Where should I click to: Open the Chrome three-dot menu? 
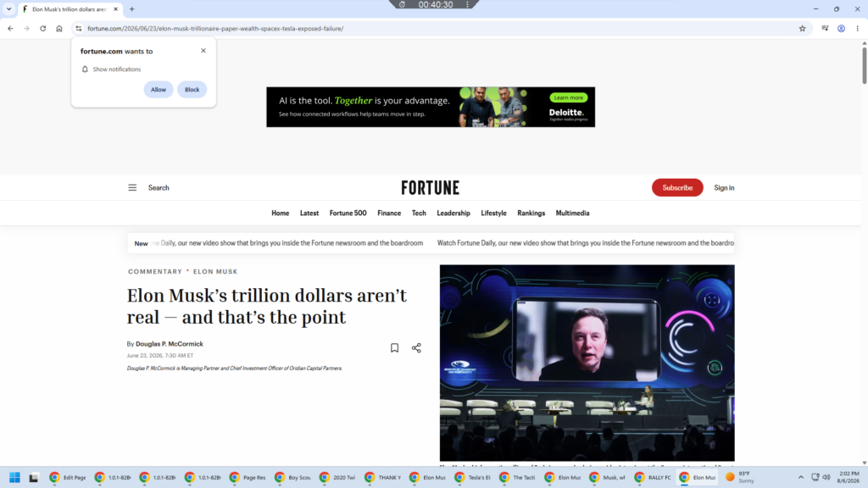(x=857, y=28)
